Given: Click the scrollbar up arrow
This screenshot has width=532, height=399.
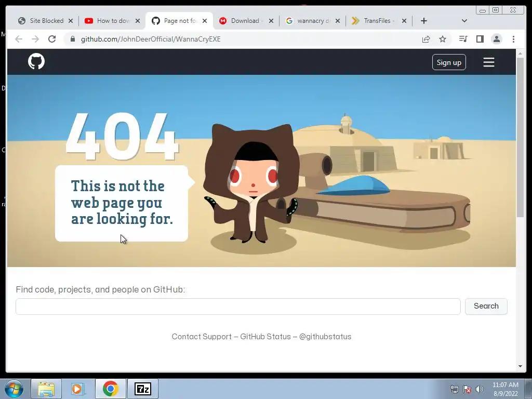Looking at the screenshot, I should (x=520, y=54).
